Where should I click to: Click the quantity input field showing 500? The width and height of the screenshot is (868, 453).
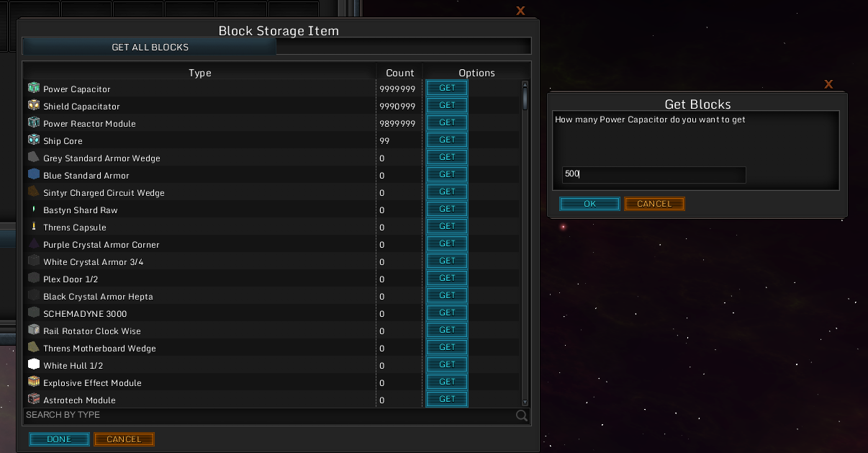(x=654, y=175)
